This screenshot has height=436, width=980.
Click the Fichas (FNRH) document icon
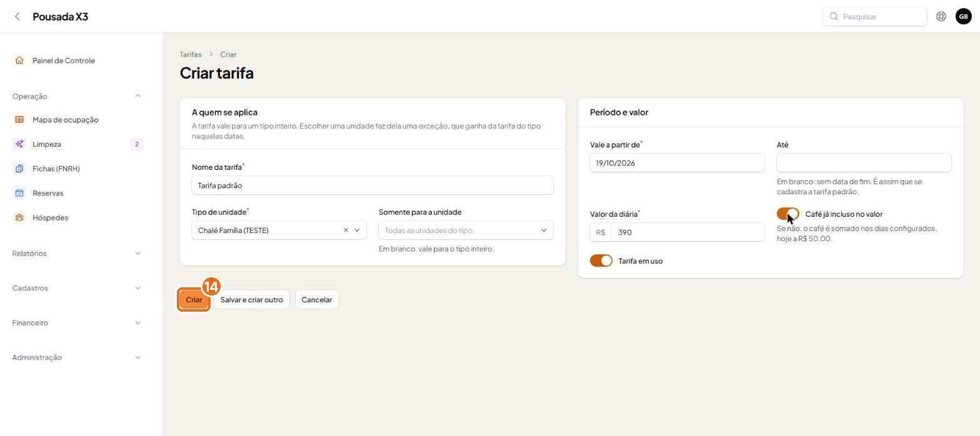coord(19,169)
